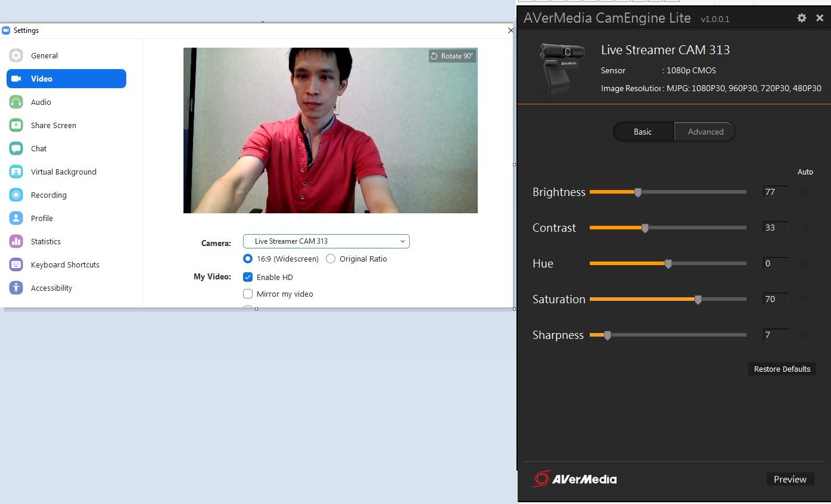
Task: Toggle Auto checkbox for Hue
Action: coord(805,263)
